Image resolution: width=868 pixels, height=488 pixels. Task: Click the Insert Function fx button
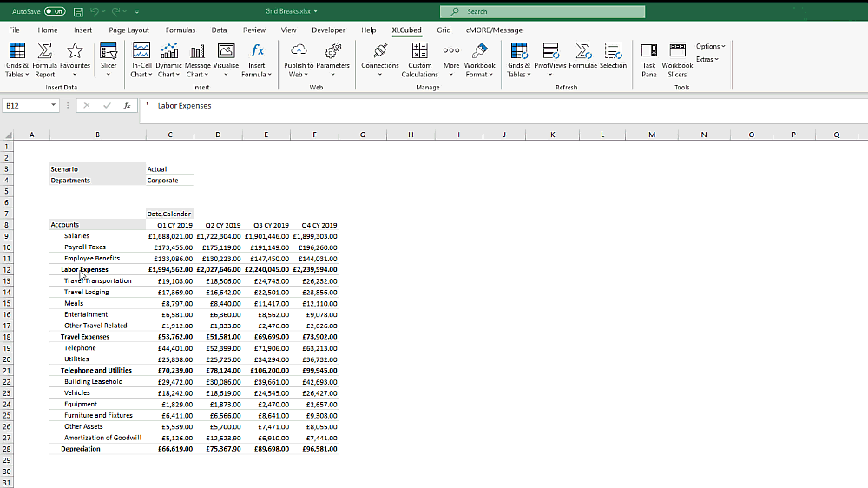tap(127, 105)
